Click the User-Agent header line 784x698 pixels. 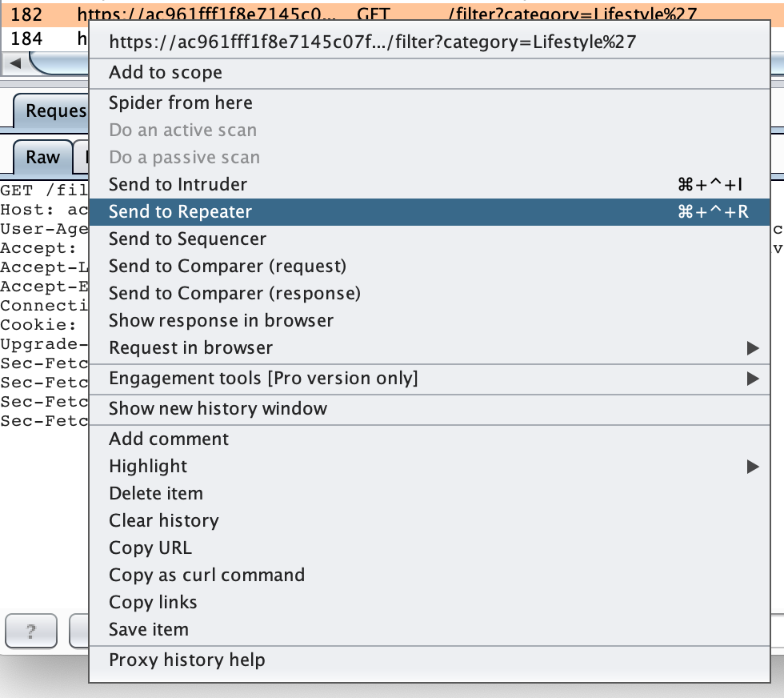click(x=44, y=229)
